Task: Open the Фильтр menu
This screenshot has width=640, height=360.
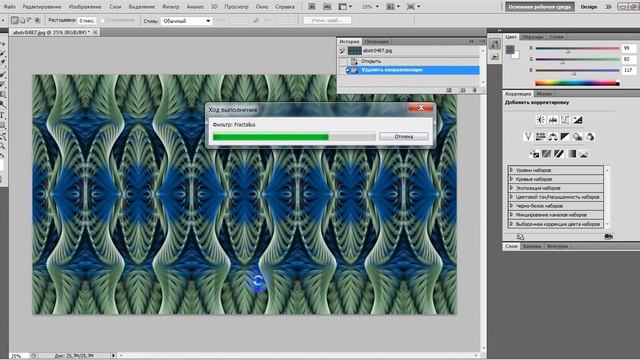Action: coord(171,7)
